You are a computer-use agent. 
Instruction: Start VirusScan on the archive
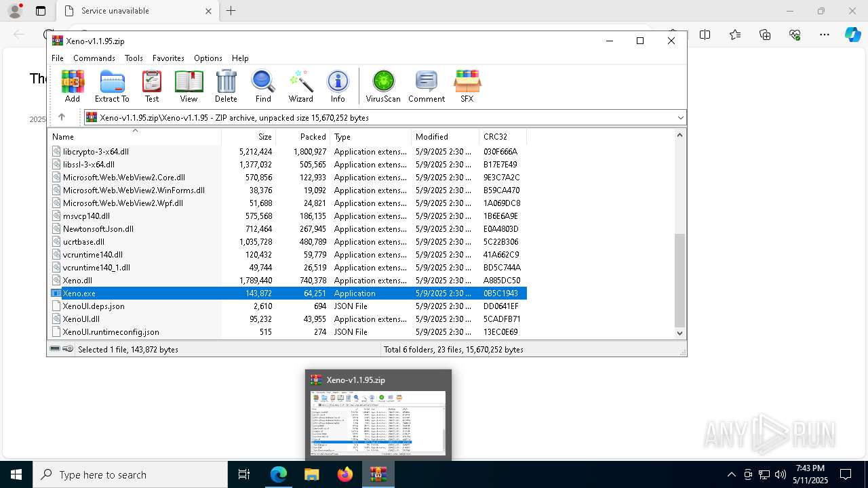pos(383,86)
